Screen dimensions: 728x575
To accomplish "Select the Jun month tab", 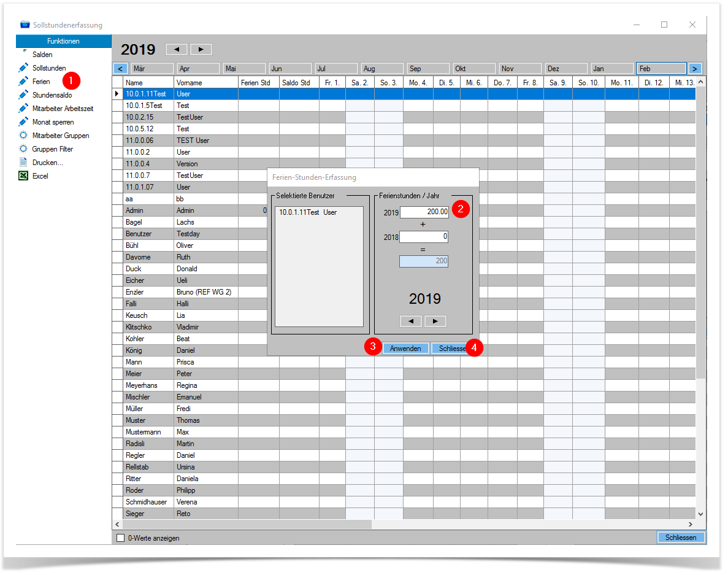I will click(289, 69).
